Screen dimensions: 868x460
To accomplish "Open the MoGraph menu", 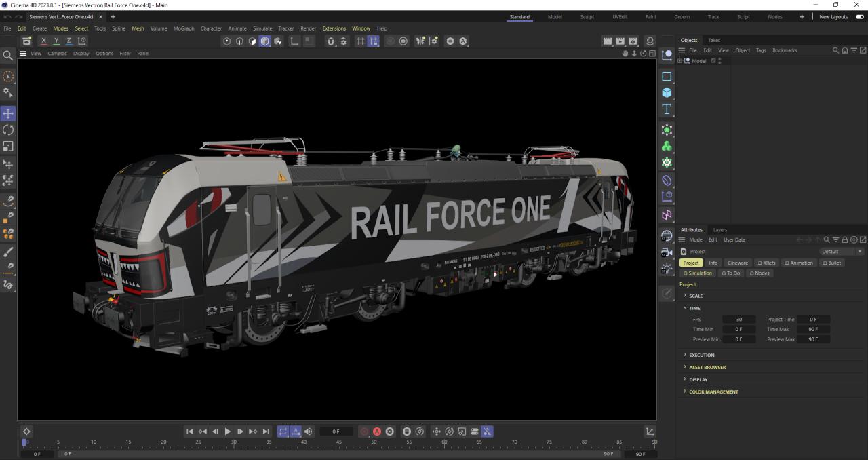I will click(183, 28).
